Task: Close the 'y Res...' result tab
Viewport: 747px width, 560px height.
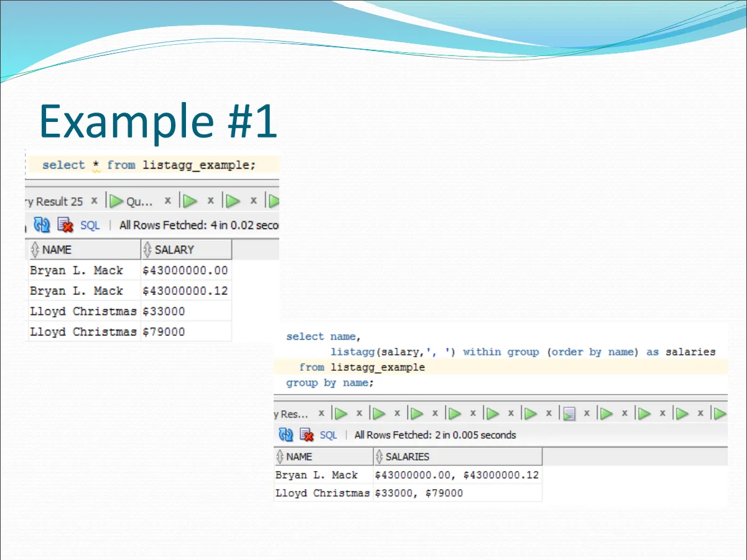Action: click(321, 413)
